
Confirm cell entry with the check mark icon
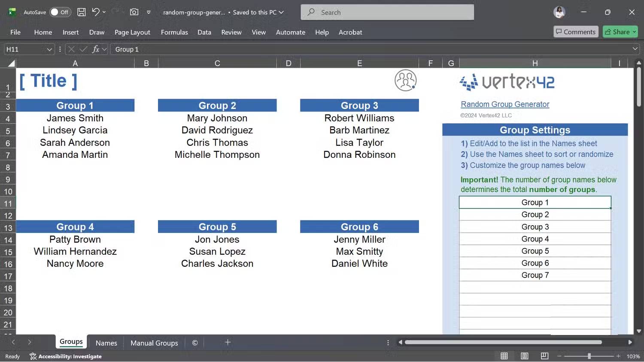[x=83, y=49]
